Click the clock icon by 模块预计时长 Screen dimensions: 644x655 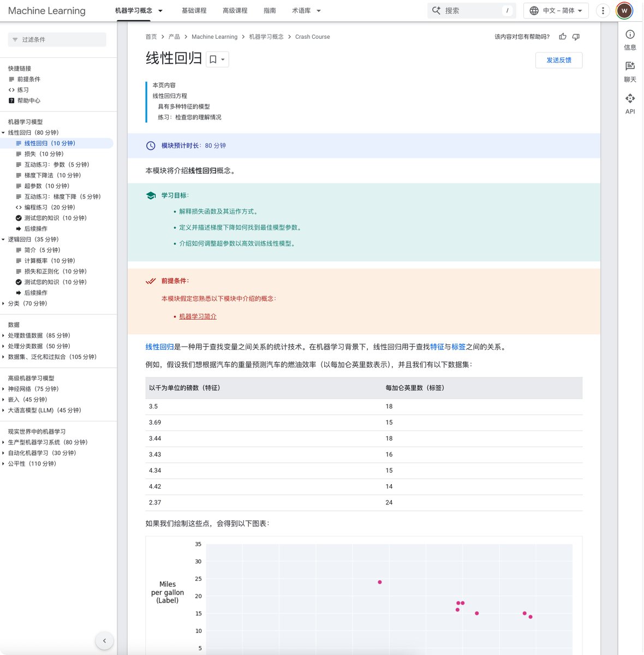tap(151, 146)
